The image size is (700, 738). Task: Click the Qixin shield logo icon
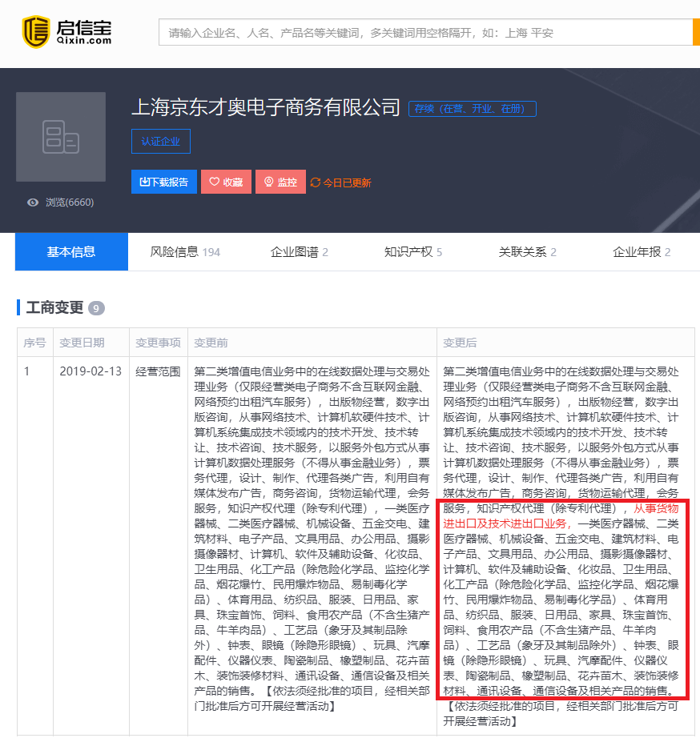click(x=36, y=32)
